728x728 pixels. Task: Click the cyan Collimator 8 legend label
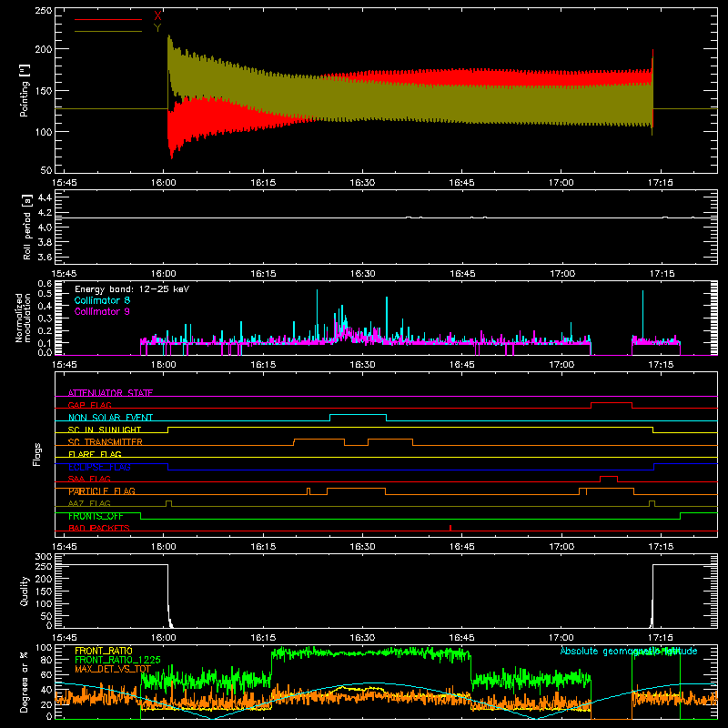pos(102,300)
